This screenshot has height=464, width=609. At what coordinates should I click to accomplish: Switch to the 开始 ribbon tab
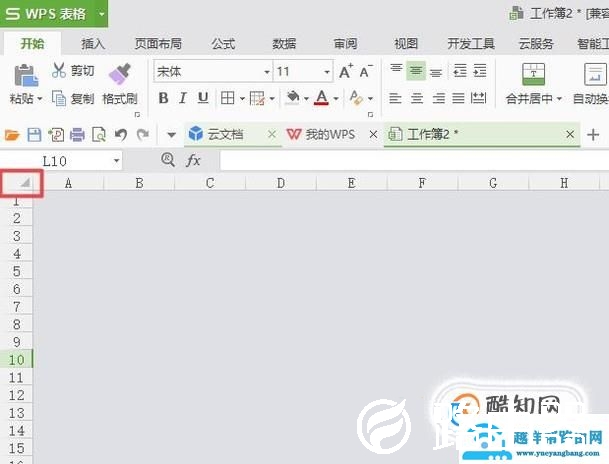(32, 43)
